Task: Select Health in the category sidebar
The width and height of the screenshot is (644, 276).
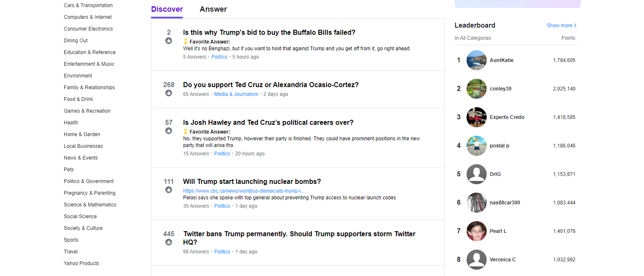Action: click(71, 122)
